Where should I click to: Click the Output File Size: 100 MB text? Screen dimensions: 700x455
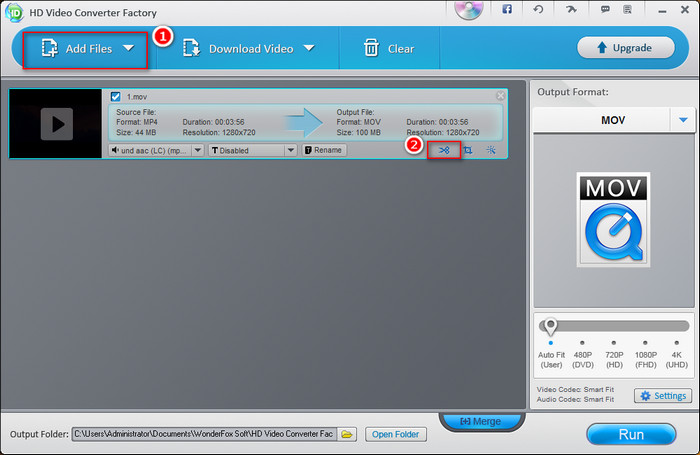[x=359, y=133]
